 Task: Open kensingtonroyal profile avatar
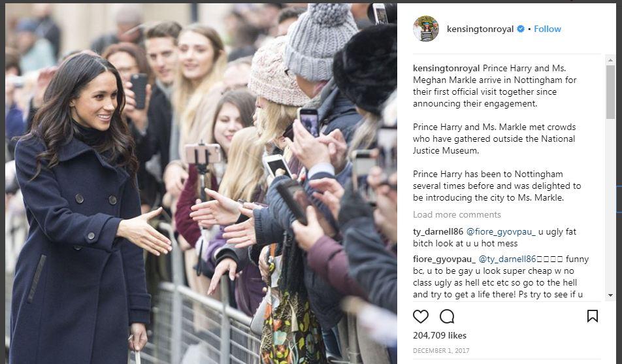tap(425, 29)
